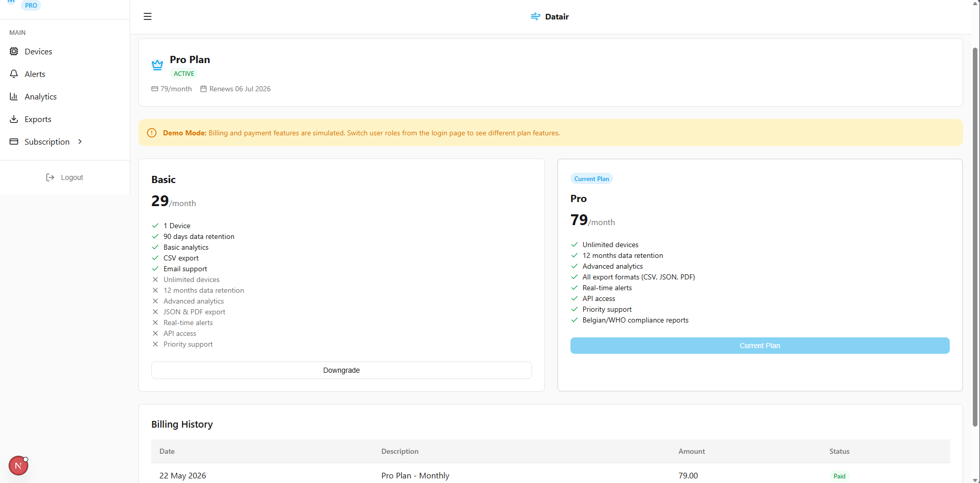This screenshot has width=980, height=483.
Task: Click the X mark beside API access
Action: (155, 333)
